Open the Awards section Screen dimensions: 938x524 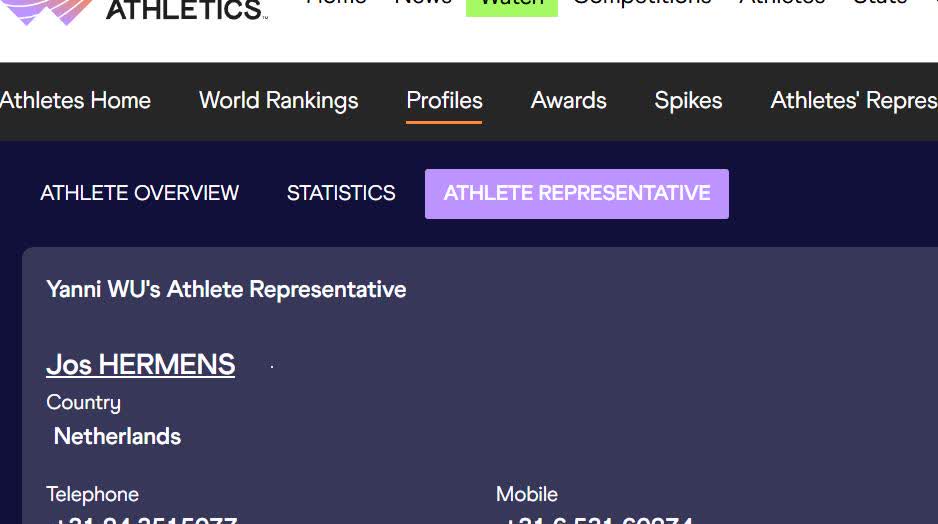pyautogui.click(x=568, y=101)
